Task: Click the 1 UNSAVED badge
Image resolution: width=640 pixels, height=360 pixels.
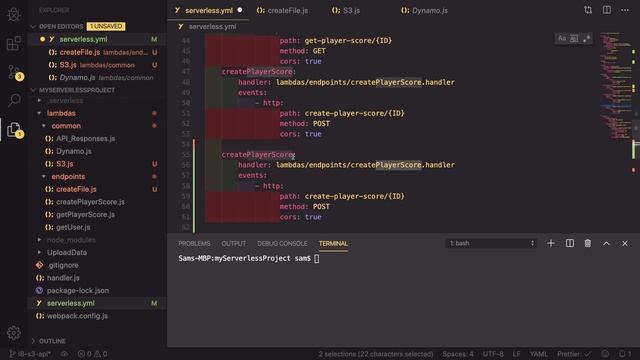Action: (x=106, y=26)
